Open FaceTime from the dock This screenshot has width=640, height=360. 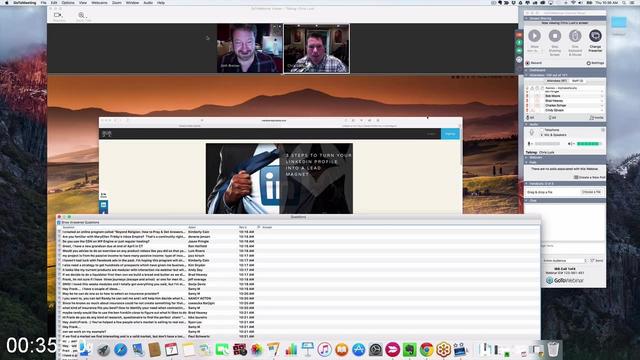(222, 350)
